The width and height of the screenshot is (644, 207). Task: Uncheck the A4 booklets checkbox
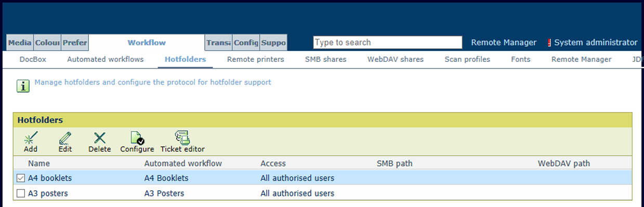pos(21,178)
